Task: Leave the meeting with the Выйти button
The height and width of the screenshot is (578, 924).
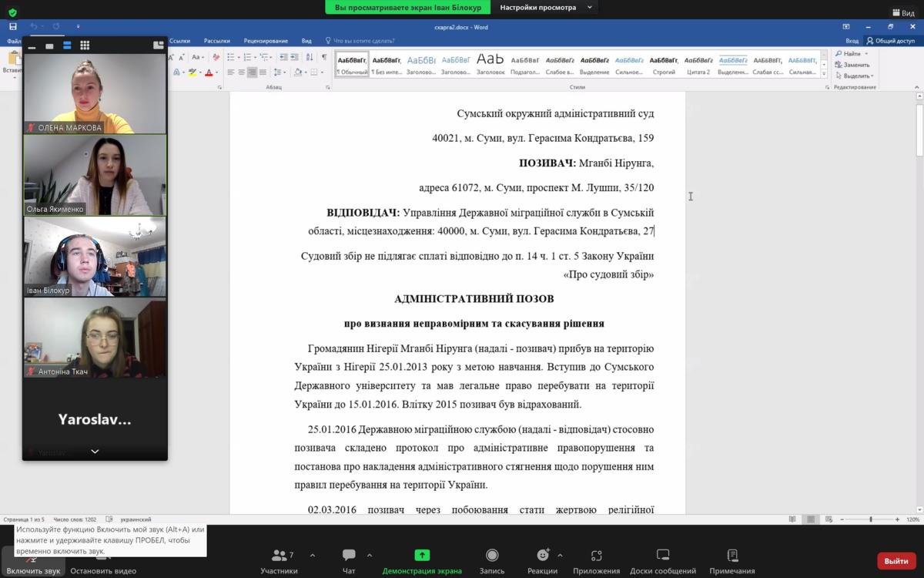Action: (x=896, y=561)
